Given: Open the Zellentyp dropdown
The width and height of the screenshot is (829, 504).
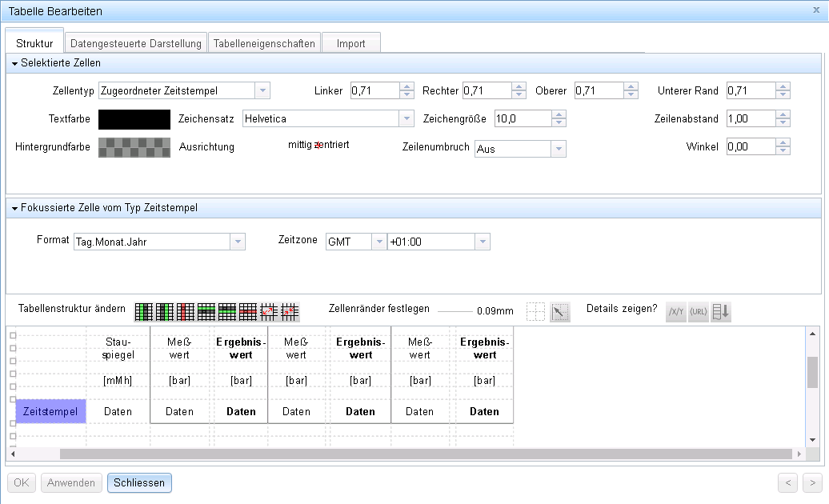Looking at the screenshot, I should coord(262,90).
